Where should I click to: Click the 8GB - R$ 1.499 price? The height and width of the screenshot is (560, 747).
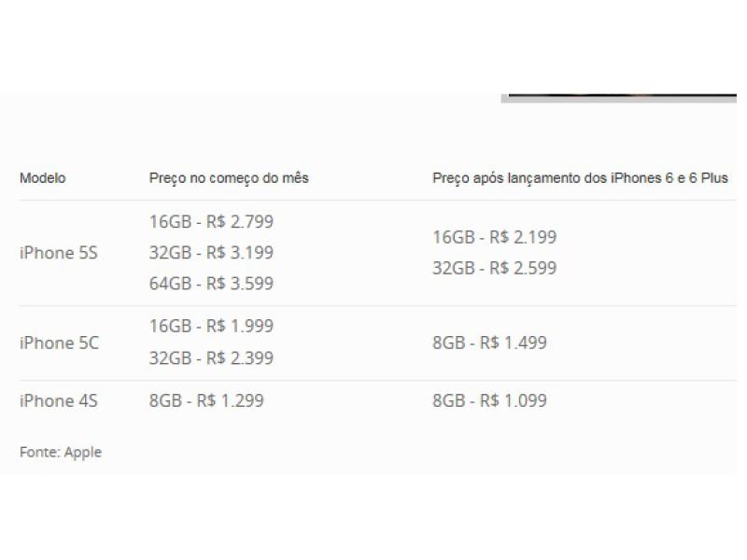(x=489, y=343)
